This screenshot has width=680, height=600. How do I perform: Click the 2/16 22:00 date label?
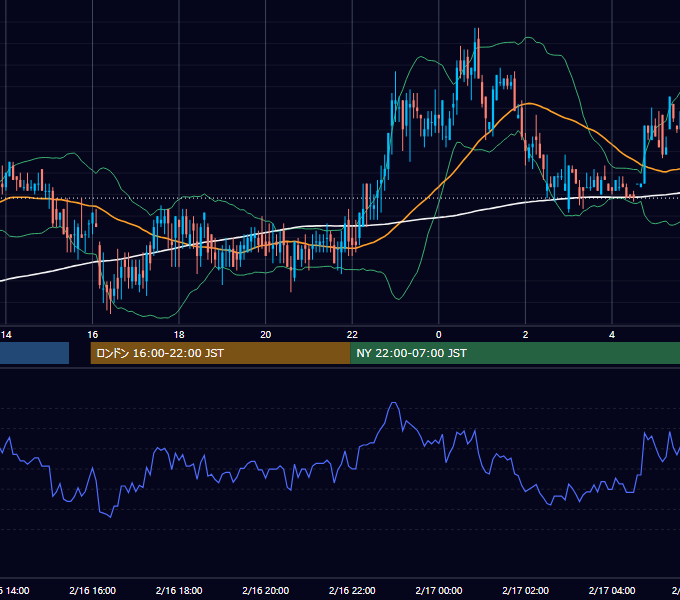352,590
